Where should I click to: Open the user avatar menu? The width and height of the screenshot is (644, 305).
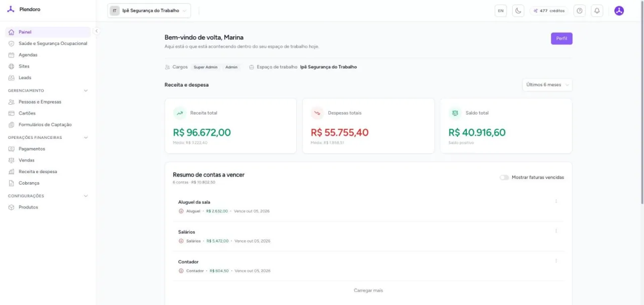point(619,11)
